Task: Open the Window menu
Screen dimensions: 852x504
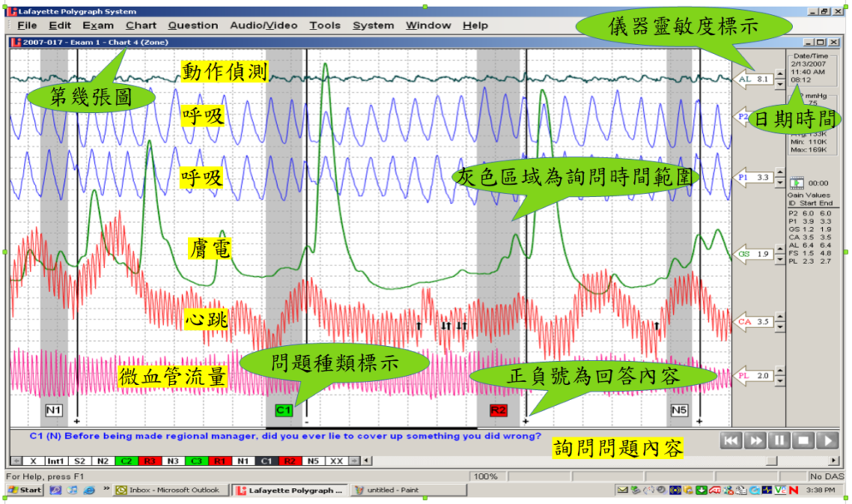Action: point(428,25)
